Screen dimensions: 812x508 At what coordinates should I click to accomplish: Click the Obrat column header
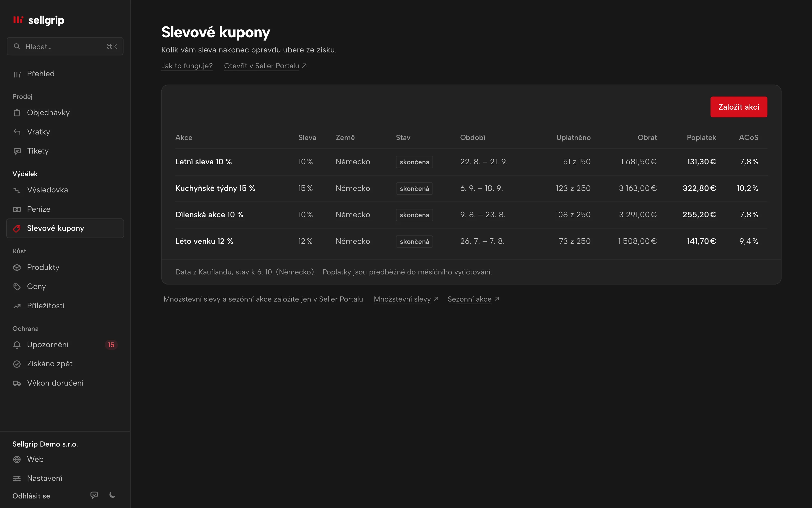[x=647, y=137]
